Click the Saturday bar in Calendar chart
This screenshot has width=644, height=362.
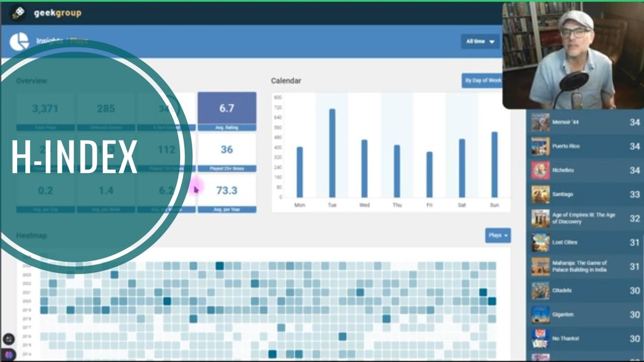coord(462,168)
